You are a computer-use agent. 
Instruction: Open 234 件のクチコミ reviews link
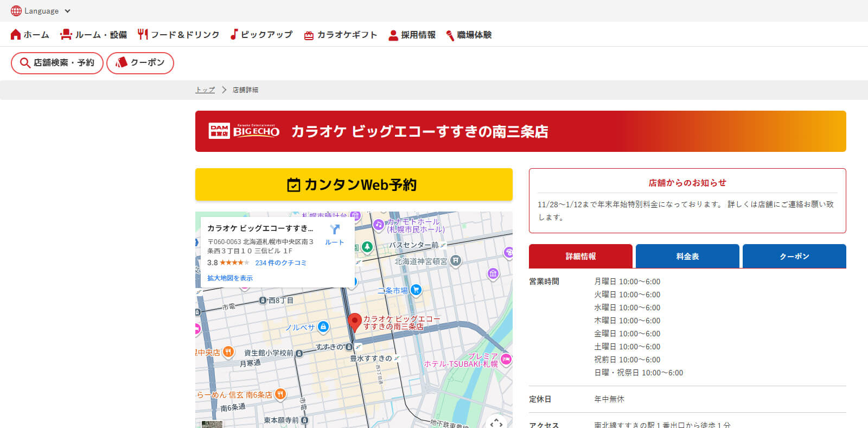coord(281,263)
